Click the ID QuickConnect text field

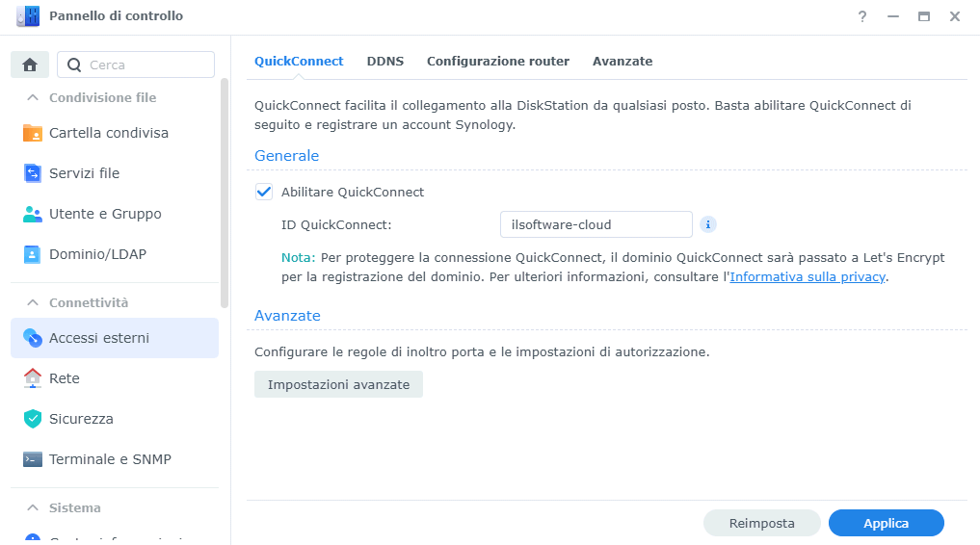[596, 224]
